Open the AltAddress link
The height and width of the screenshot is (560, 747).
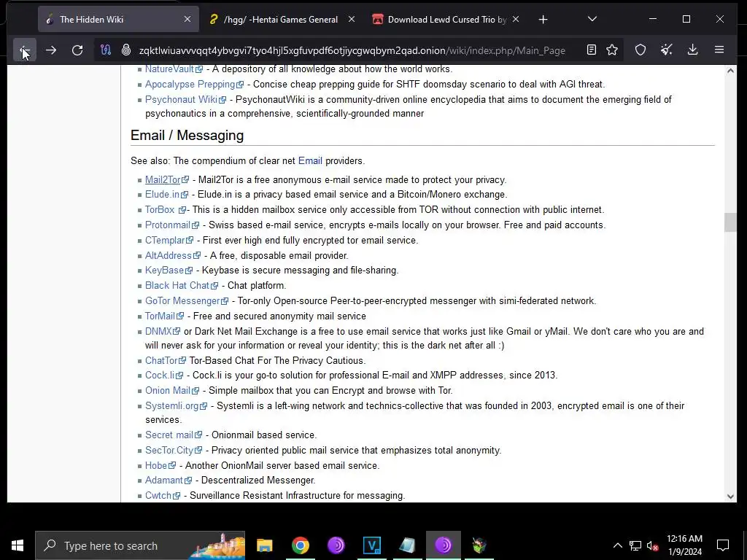click(x=173, y=256)
